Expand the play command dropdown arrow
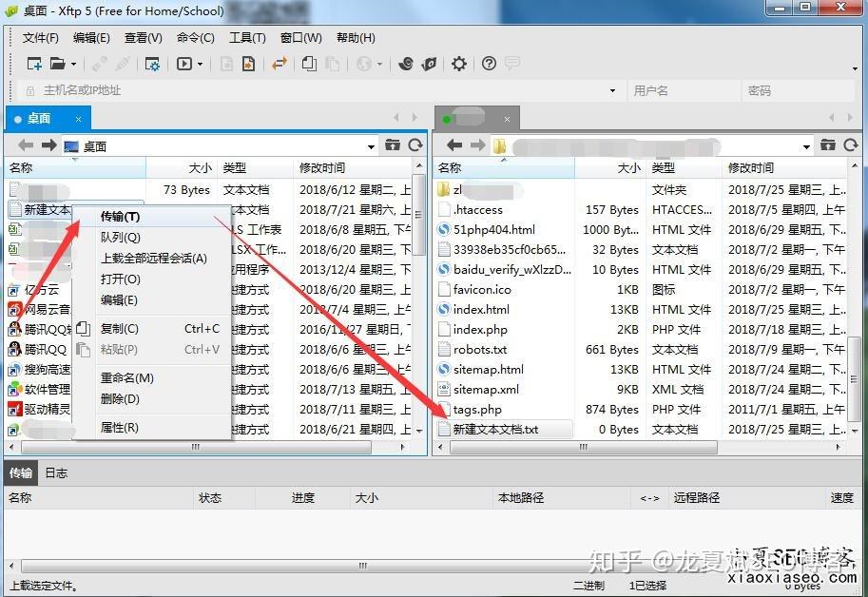The height and width of the screenshot is (597, 868). [200, 65]
